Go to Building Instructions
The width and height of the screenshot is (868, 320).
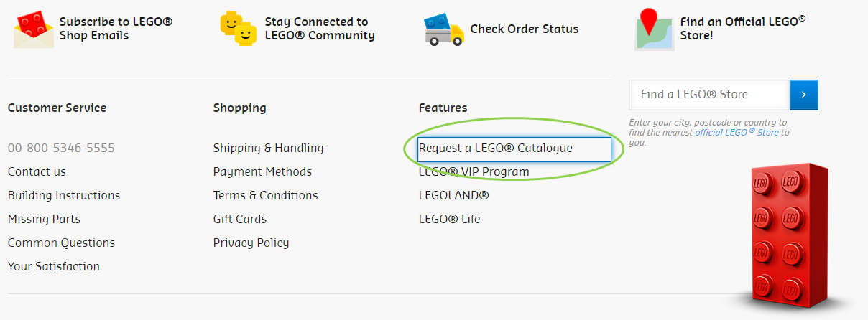click(64, 196)
